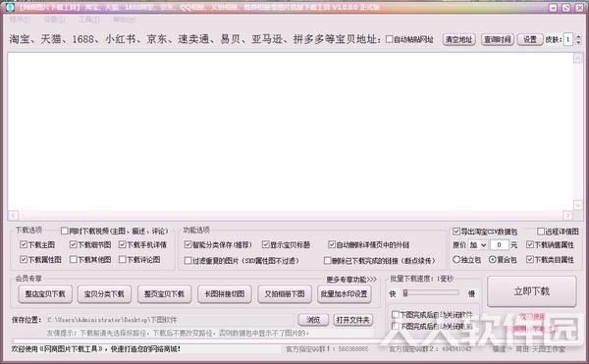
Task: Increase the 皮肤 skin number with up arrow
Action: point(578,36)
